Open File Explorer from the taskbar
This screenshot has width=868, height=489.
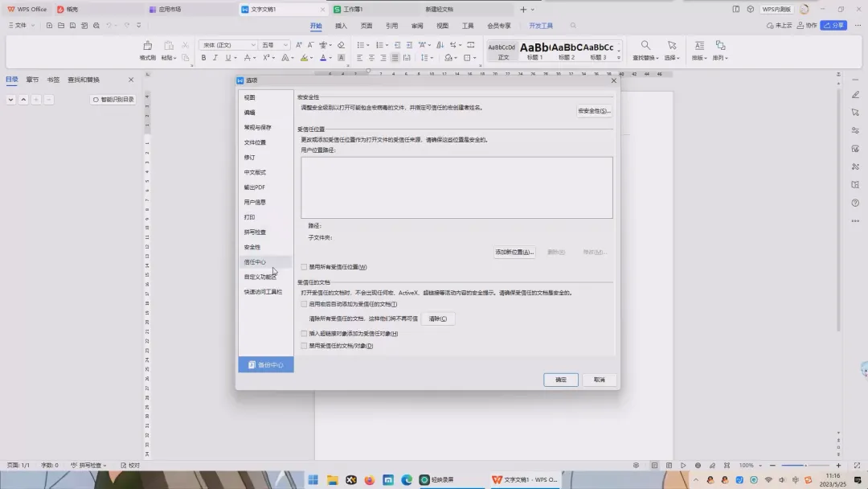pyautogui.click(x=332, y=479)
